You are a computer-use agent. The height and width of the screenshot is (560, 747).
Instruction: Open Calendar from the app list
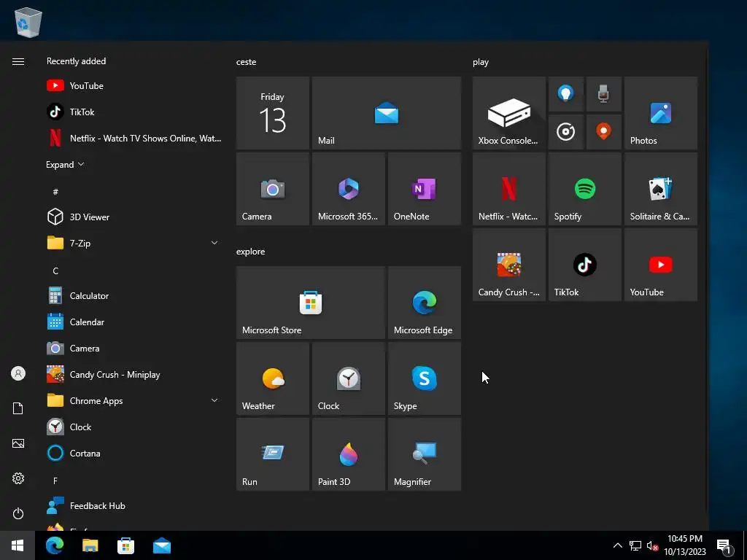tap(133, 322)
